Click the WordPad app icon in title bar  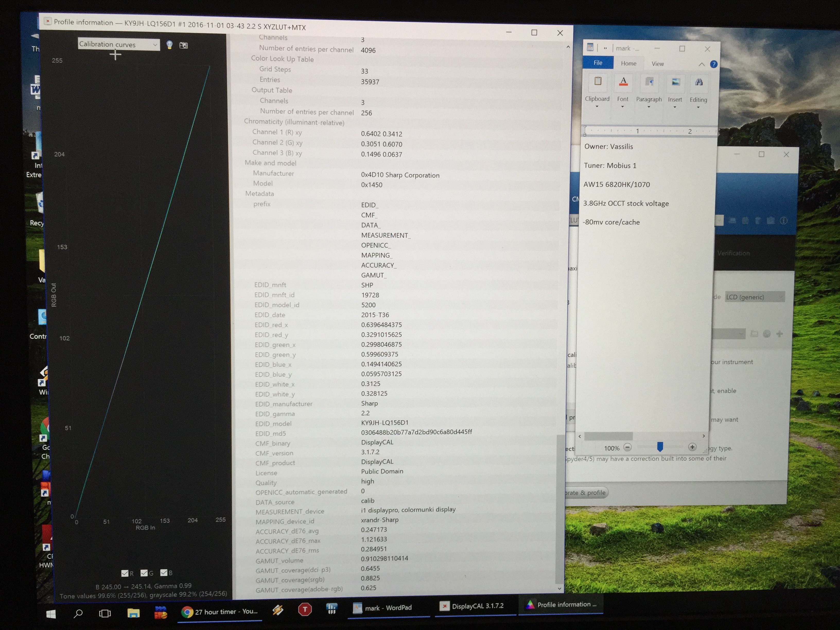click(x=590, y=47)
